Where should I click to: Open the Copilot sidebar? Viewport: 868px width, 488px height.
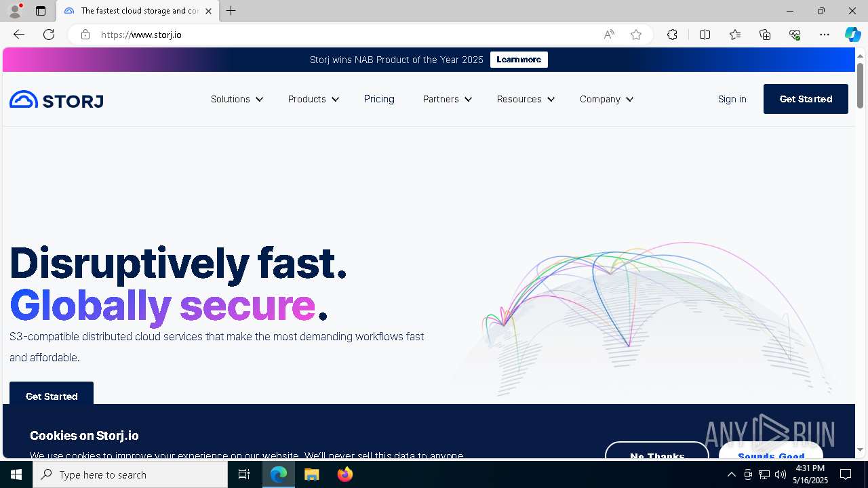852,35
